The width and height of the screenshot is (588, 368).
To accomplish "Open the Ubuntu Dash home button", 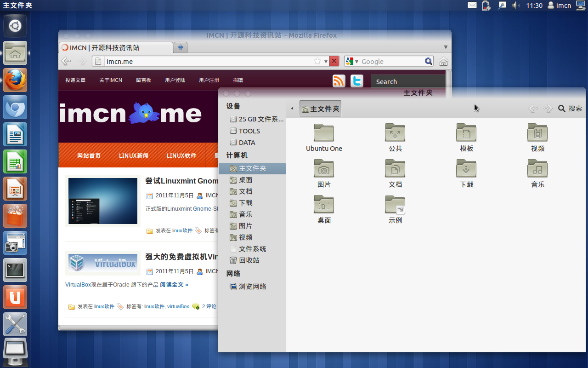I will click(15, 26).
